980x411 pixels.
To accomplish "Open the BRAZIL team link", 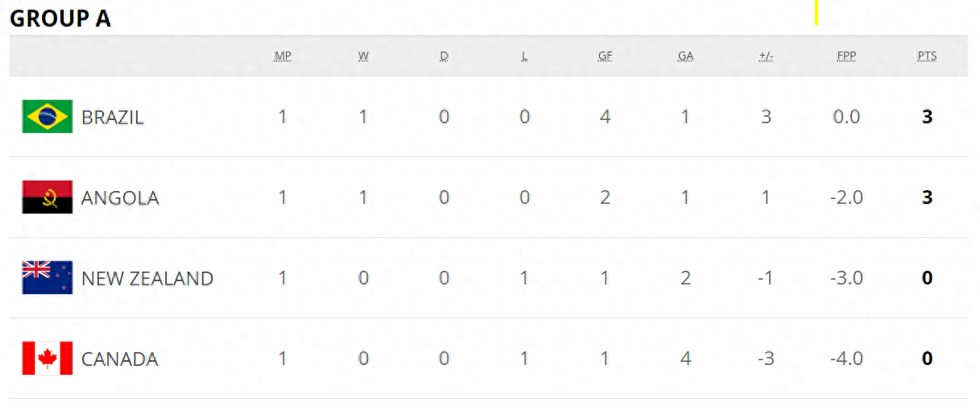I will point(113,118).
